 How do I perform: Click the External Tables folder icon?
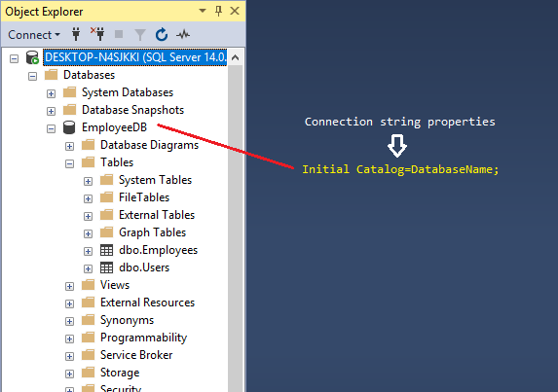[x=107, y=215]
